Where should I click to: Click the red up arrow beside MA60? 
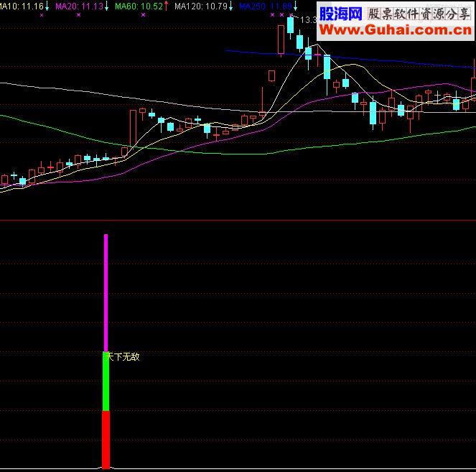(166, 6)
